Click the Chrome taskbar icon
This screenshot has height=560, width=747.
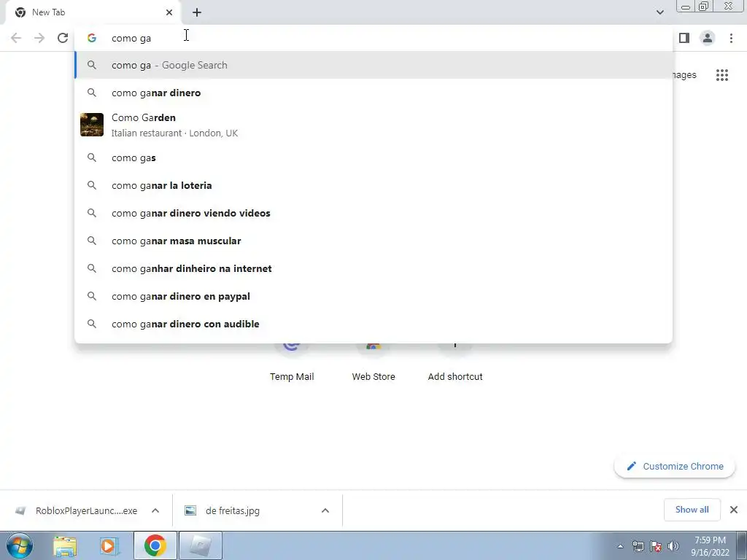click(155, 545)
